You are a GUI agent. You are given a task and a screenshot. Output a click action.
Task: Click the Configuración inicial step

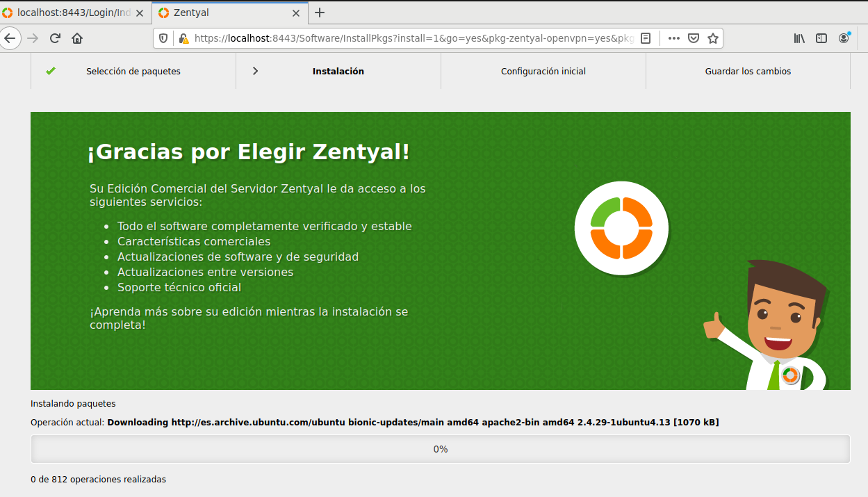(543, 71)
